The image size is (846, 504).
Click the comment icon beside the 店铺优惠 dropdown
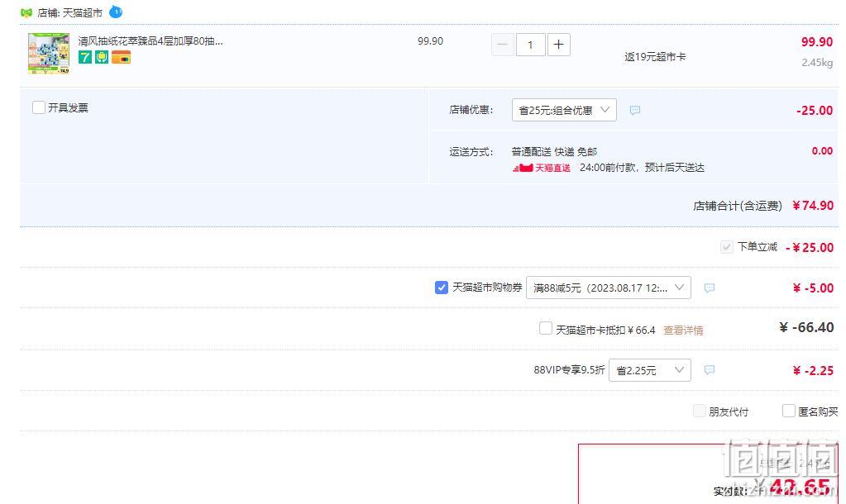[635, 111]
